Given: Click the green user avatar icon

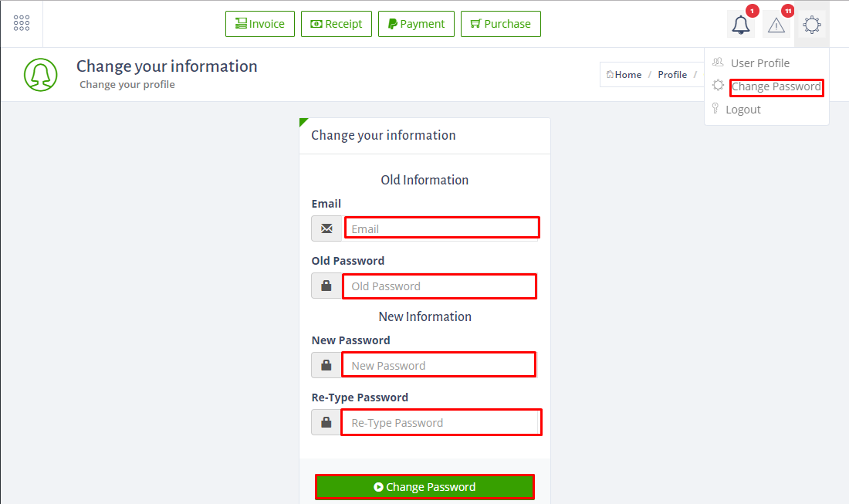Looking at the screenshot, I should pos(41,75).
